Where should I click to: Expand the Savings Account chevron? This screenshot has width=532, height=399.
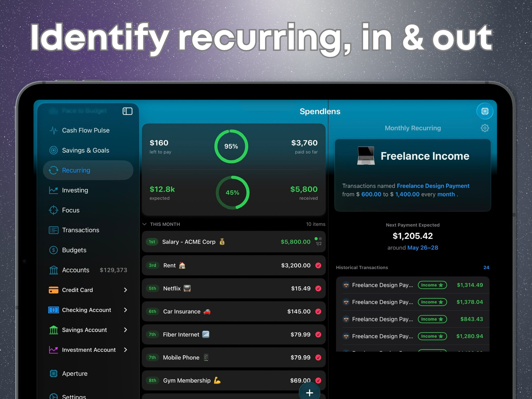click(x=125, y=330)
